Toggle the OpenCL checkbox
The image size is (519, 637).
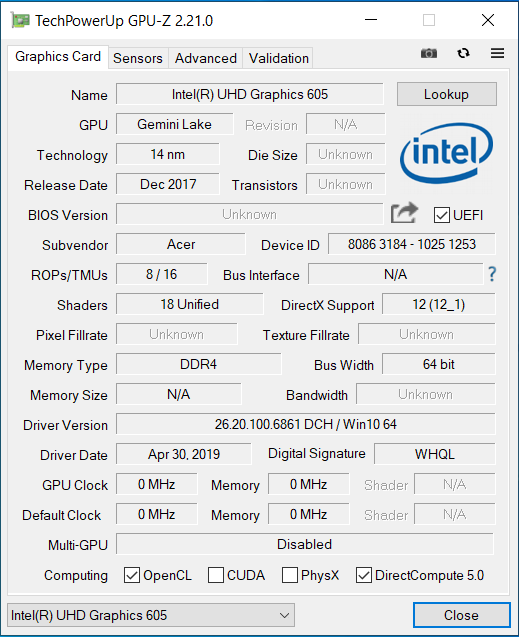tap(132, 575)
